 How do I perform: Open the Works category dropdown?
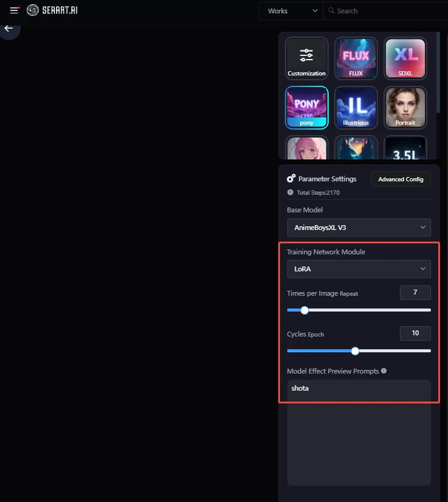click(291, 11)
